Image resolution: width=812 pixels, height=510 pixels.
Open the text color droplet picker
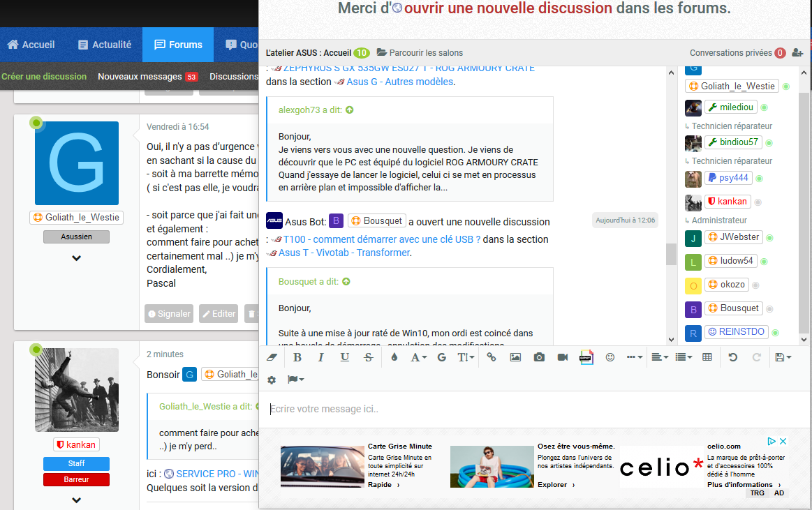click(x=394, y=357)
